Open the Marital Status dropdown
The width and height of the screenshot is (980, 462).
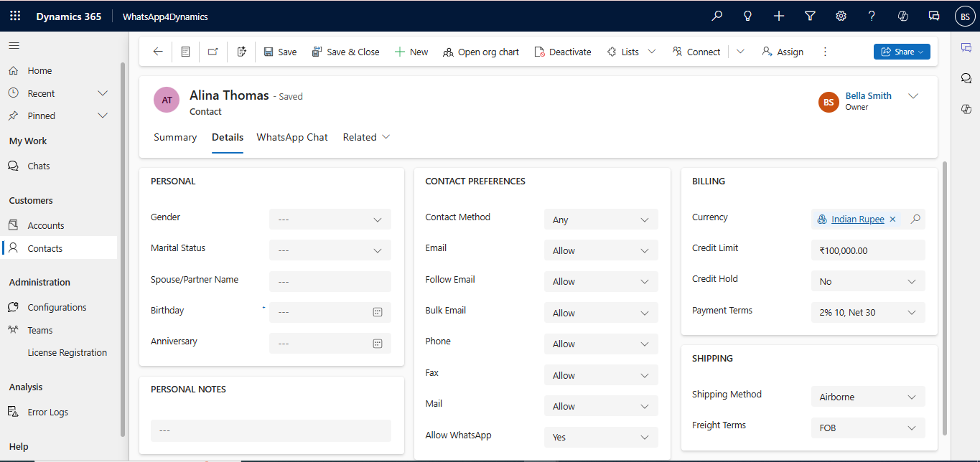[330, 250]
